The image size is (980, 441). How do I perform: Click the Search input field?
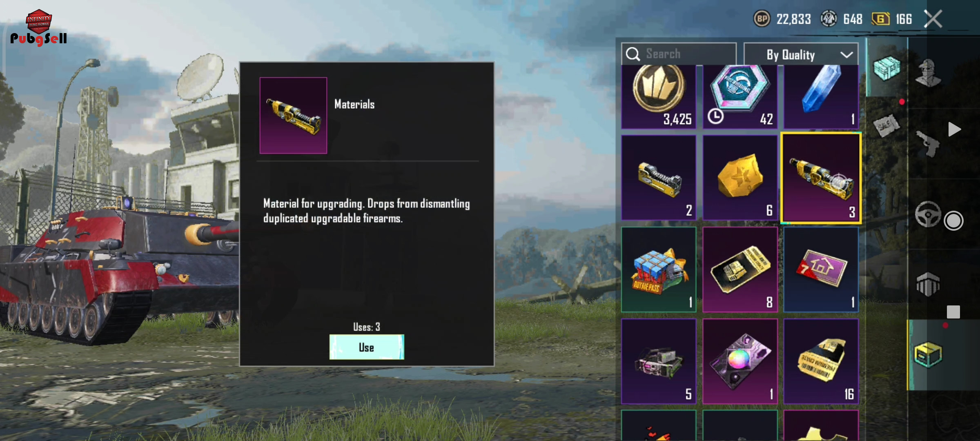point(679,54)
